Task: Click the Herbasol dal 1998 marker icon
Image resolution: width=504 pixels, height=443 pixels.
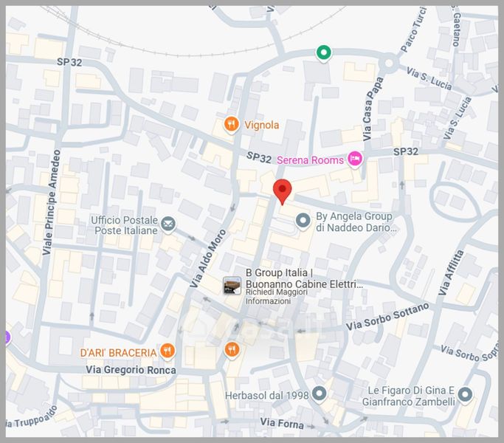Action: pyautogui.click(x=320, y=394)
